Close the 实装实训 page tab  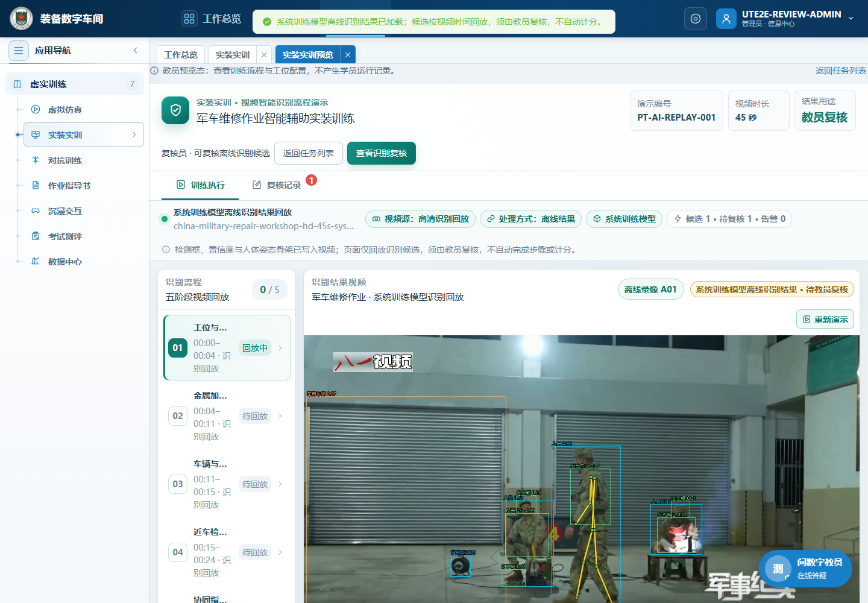coord(264,55)
